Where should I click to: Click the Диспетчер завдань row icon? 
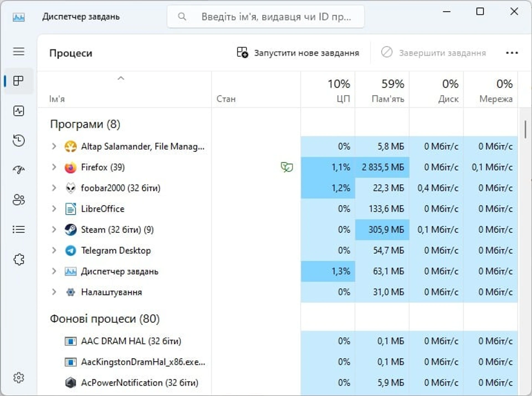click(x=70, y=271)
